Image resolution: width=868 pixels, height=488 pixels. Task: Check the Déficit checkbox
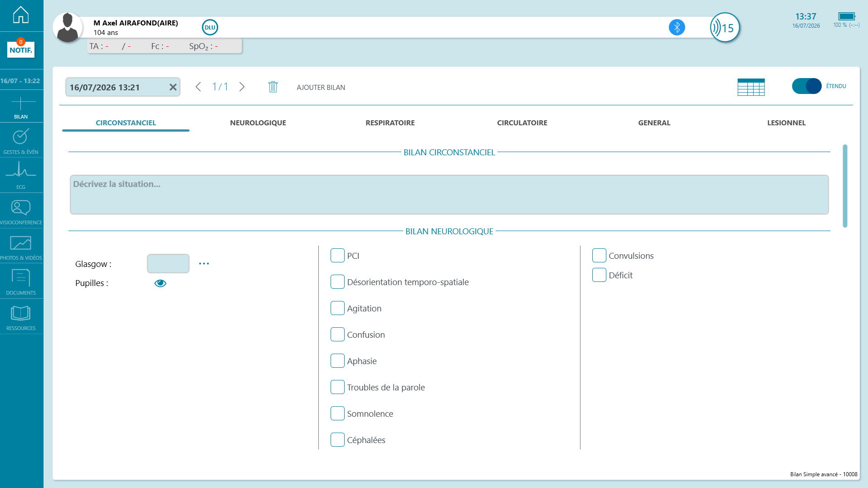(x=599, y=275)
